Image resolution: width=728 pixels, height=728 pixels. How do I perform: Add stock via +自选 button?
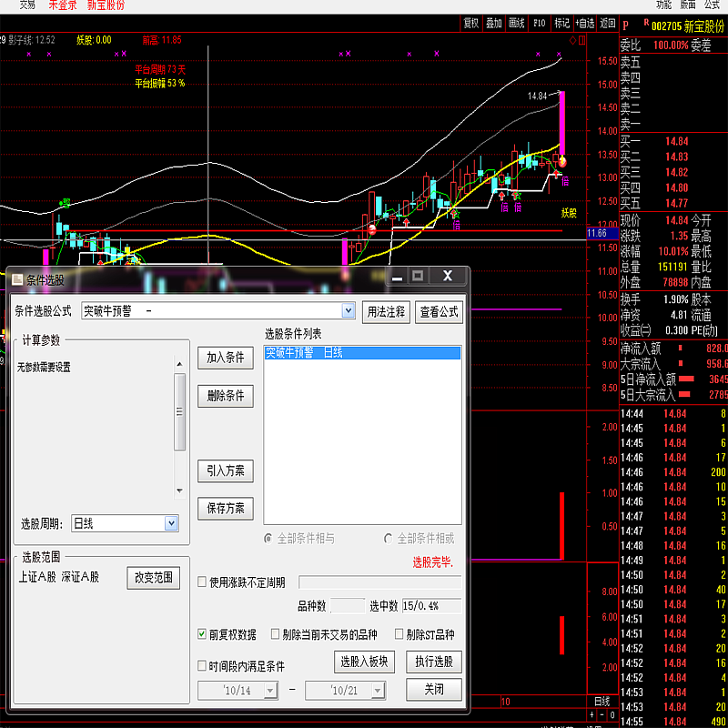coord(584,23)
